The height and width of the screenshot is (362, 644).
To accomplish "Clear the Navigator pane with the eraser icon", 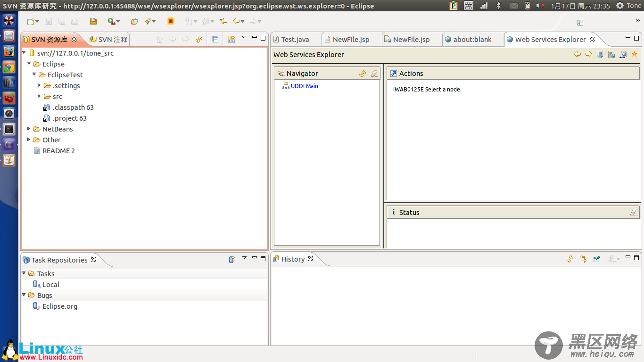I will click(374, 74).
